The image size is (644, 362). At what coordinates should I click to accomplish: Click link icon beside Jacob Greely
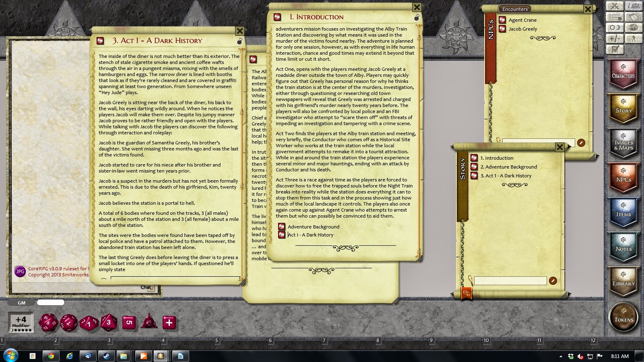[x=502, y=29]
